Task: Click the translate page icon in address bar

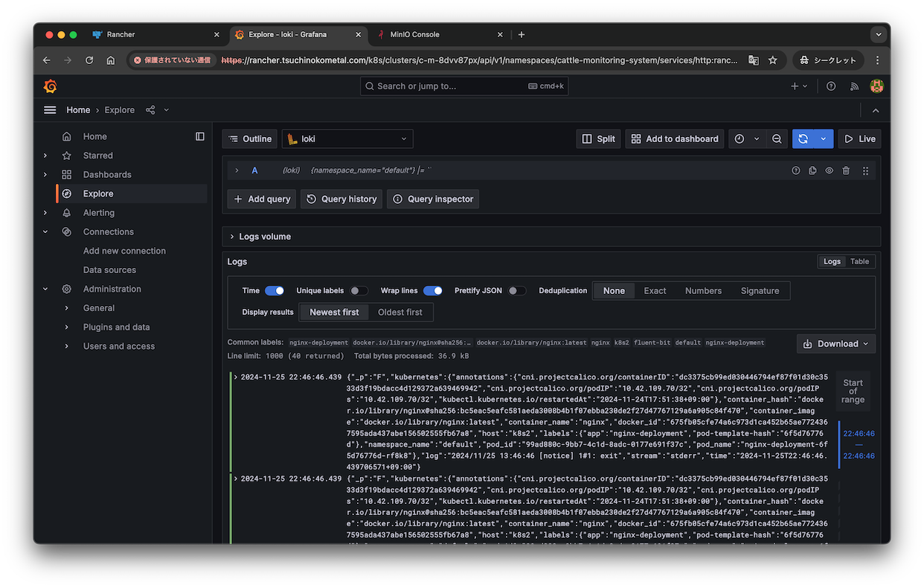Action: pos(754,60)
